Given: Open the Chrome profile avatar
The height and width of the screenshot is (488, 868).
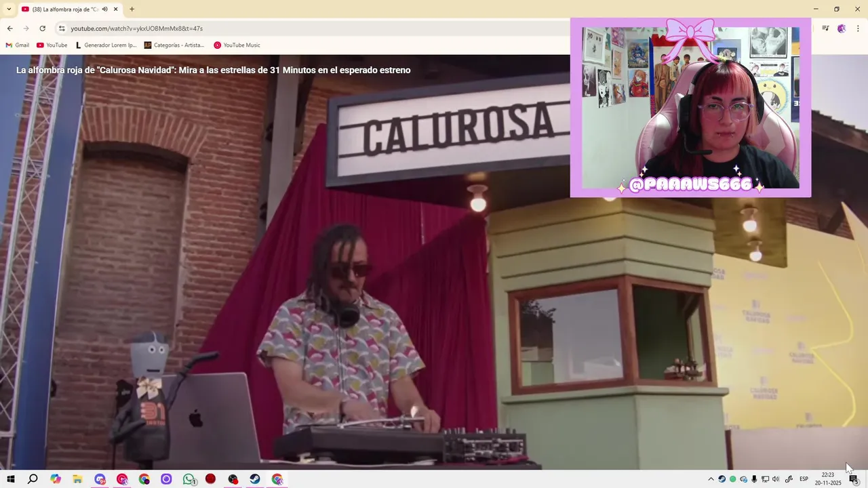Looking at the screenshot, I should click(842, 28).
